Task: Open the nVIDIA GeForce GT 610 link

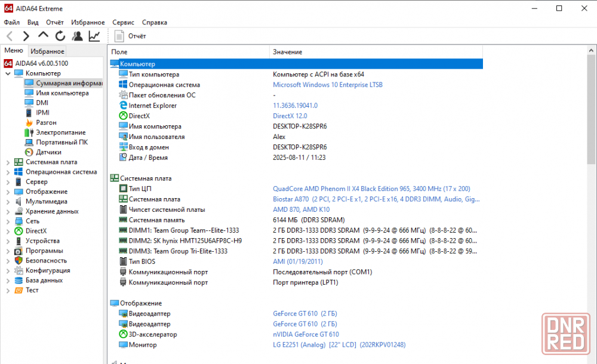Action: tap(306, 334)
